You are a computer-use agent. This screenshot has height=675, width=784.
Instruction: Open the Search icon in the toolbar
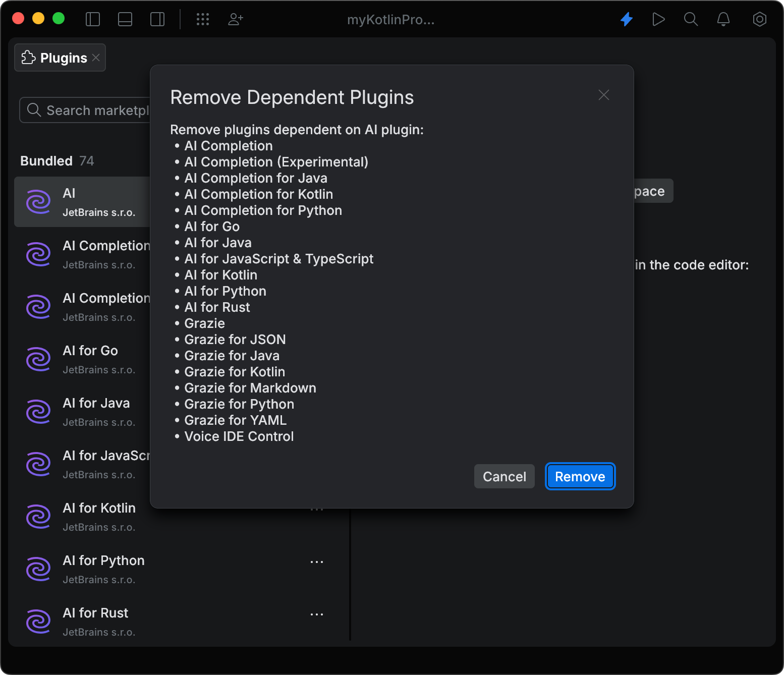(x=691, y=19)
